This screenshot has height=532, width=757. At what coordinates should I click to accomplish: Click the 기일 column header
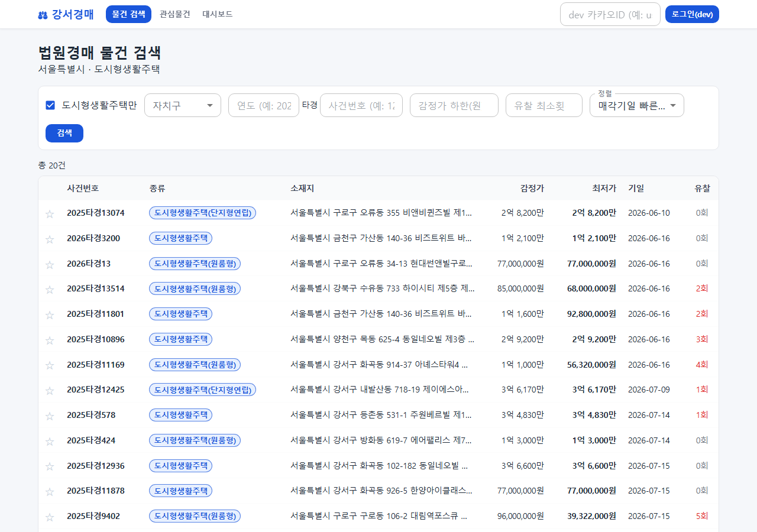pos(636,189)
